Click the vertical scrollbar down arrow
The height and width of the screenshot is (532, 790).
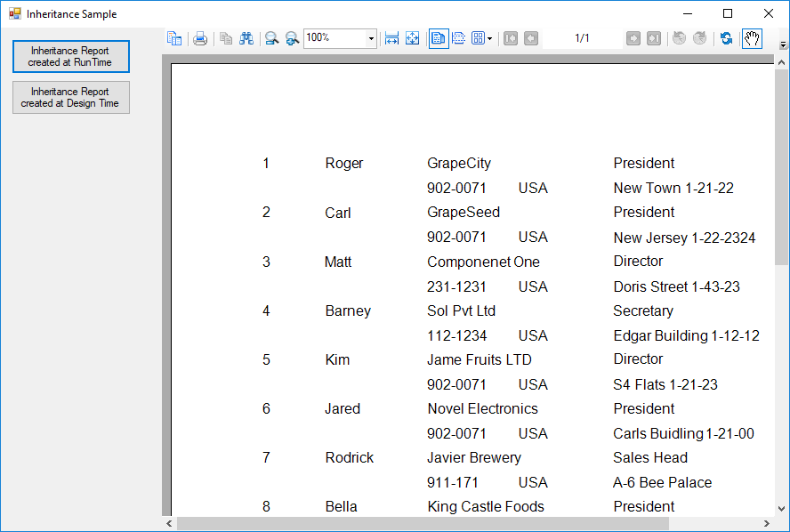[x=781, y=509]
